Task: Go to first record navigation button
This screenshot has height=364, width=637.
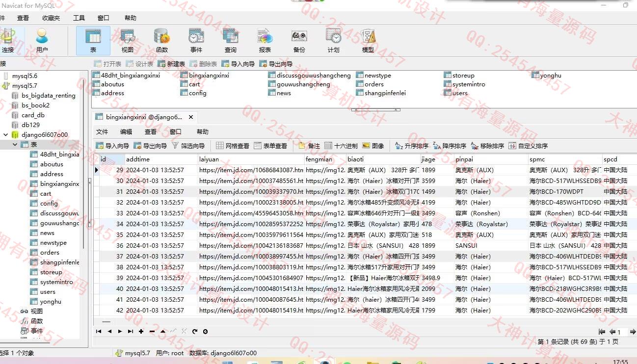Action: pyautogui.click(x=99, y=332)
